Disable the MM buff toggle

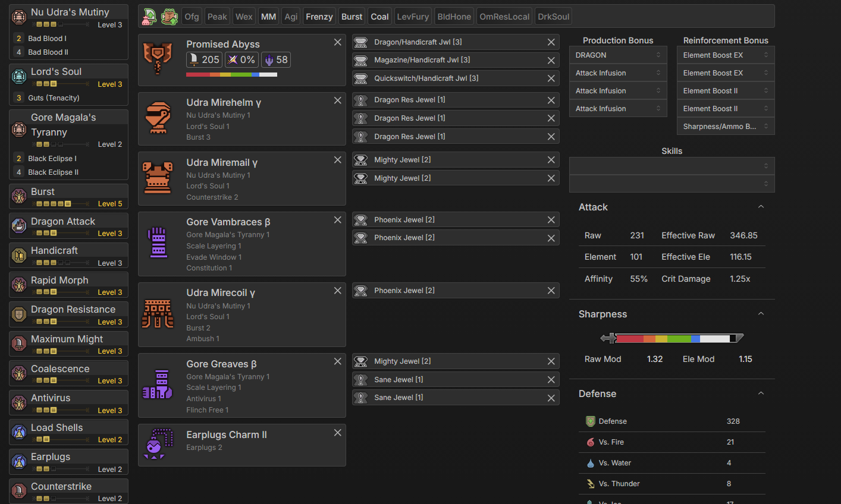click(x=269, y=17)
